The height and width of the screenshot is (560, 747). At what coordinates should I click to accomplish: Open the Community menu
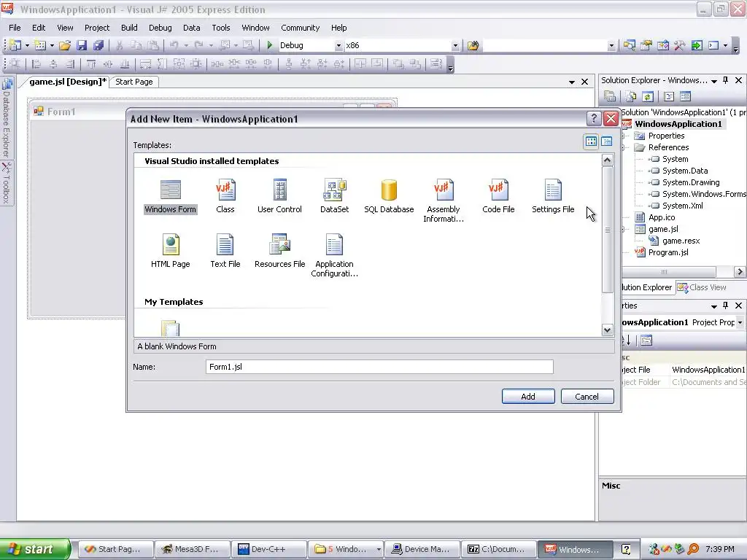[300, 28]
